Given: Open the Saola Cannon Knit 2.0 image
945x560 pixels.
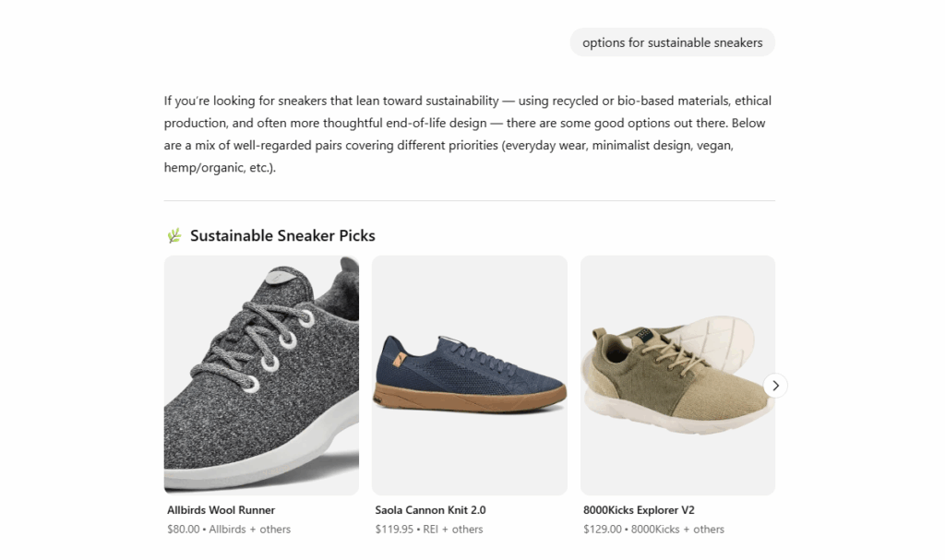Looking at the screenshot, I should tap(469, 375).
